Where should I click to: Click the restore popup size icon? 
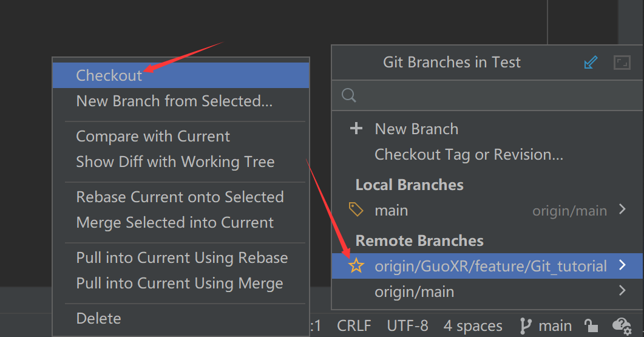click(x=622, y=63)
